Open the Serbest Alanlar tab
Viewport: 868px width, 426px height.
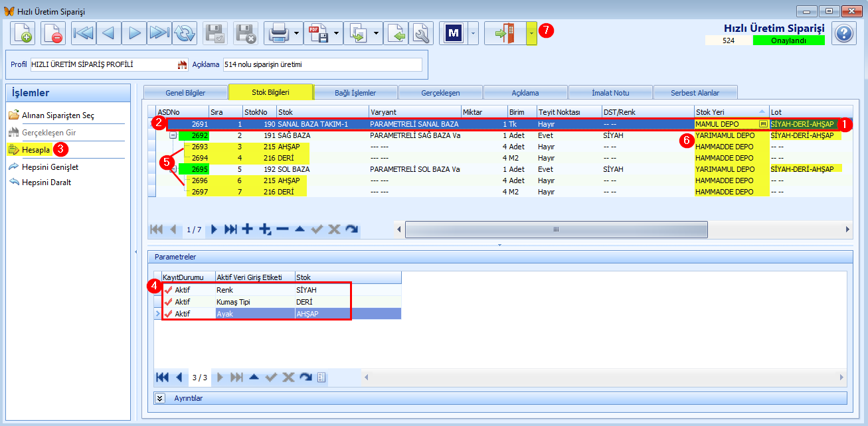pyautogui.click(x=695, y=92)
